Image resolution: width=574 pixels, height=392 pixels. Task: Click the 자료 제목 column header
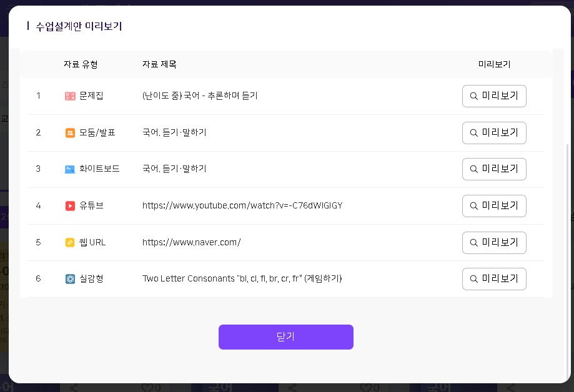click(x=159, y=64)
